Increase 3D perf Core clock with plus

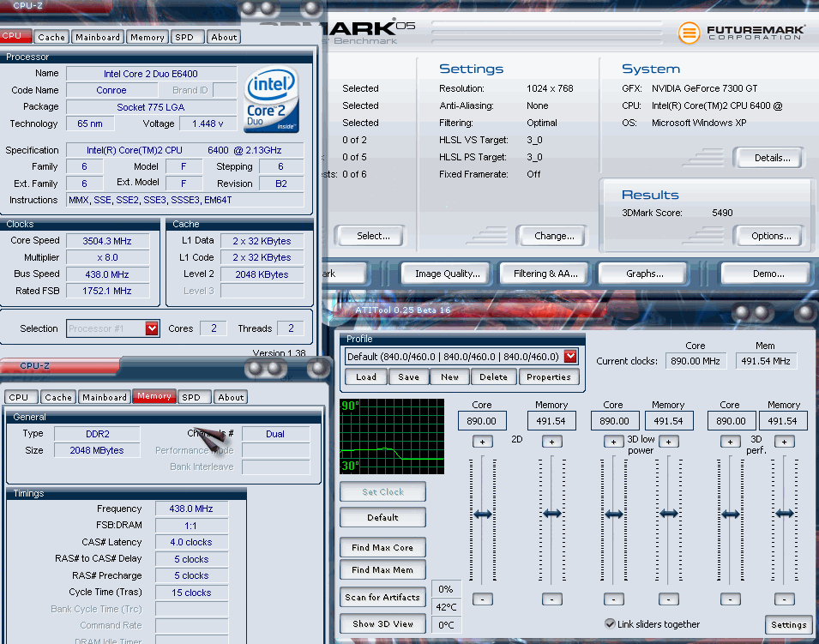point(730,442)
